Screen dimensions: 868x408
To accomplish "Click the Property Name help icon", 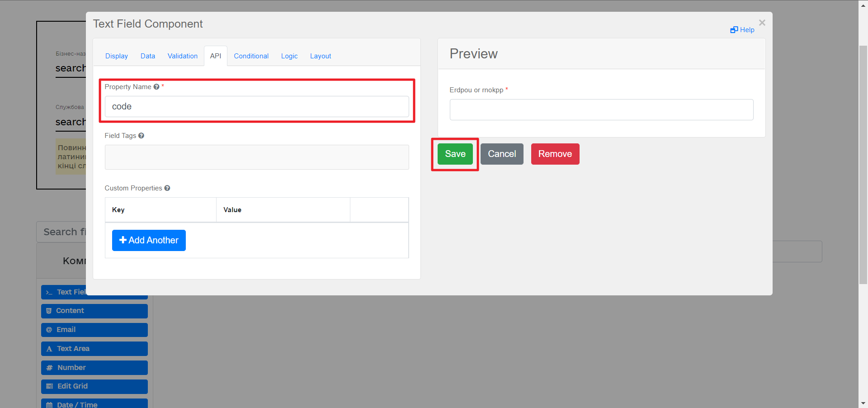I will point(156,87).
